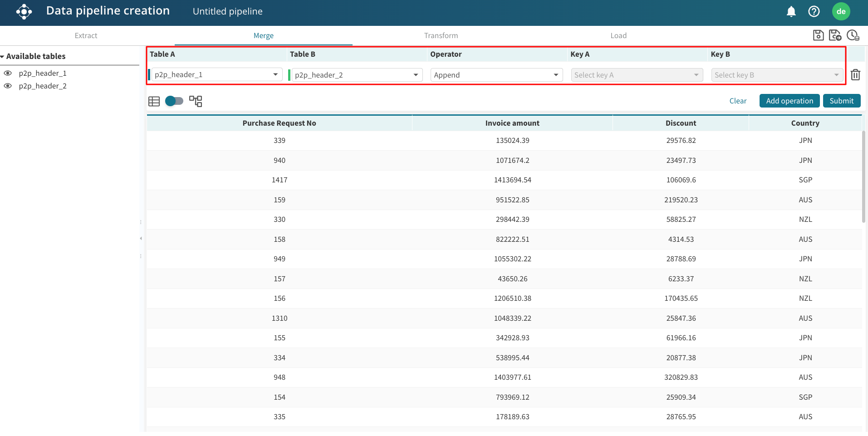This screenshot has height=436, width=868.
Task: Toggle the table/diagram view switch
Action: coord(174,101)
